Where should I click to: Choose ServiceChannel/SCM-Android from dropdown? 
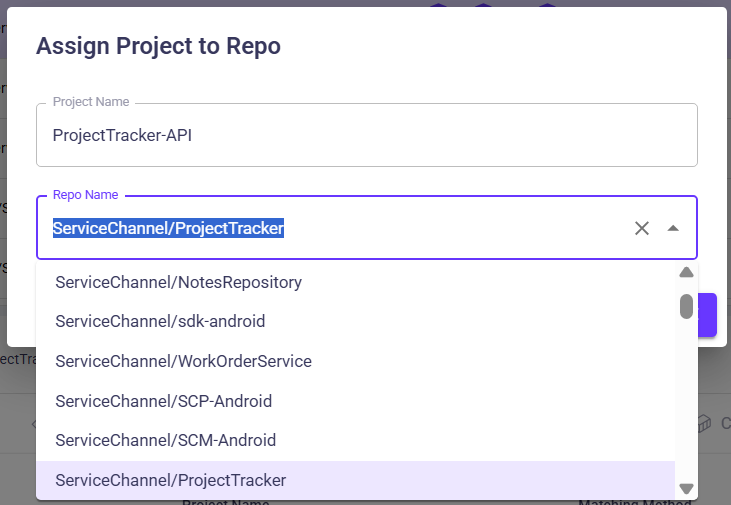[165, 440]
